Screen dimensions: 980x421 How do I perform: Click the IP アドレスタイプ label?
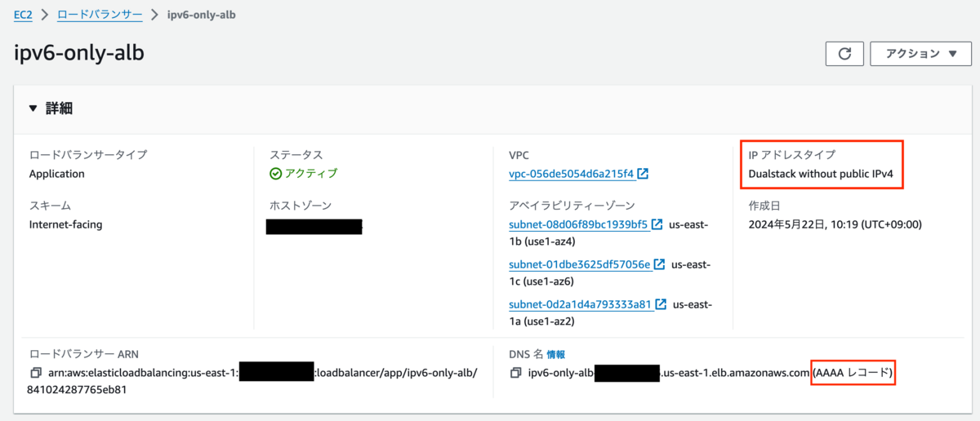coord(792,154)
